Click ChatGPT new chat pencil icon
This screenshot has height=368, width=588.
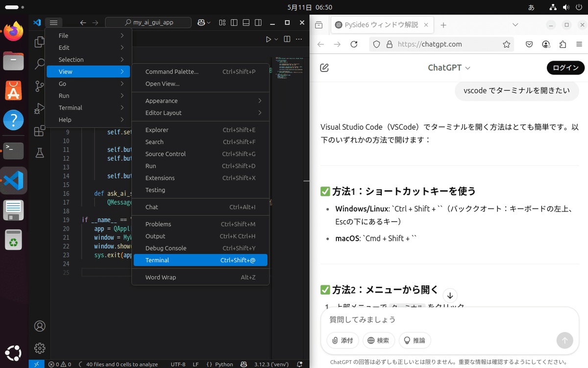tap(324, 68)
